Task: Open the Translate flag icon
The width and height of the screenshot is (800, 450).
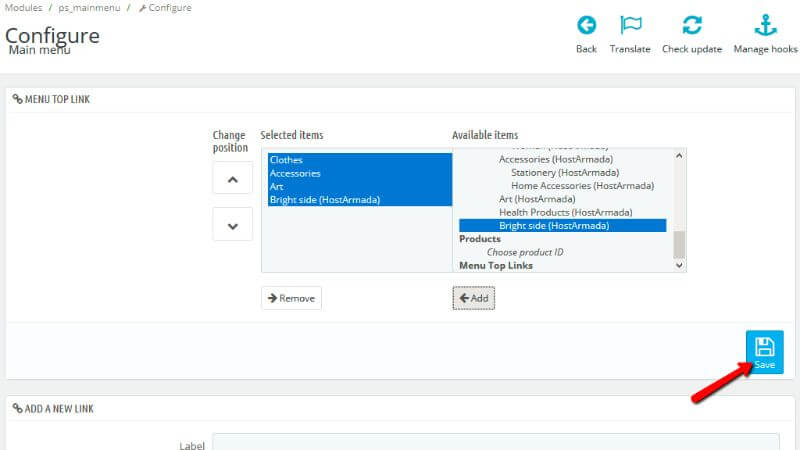Action: (x=631, y=25)
